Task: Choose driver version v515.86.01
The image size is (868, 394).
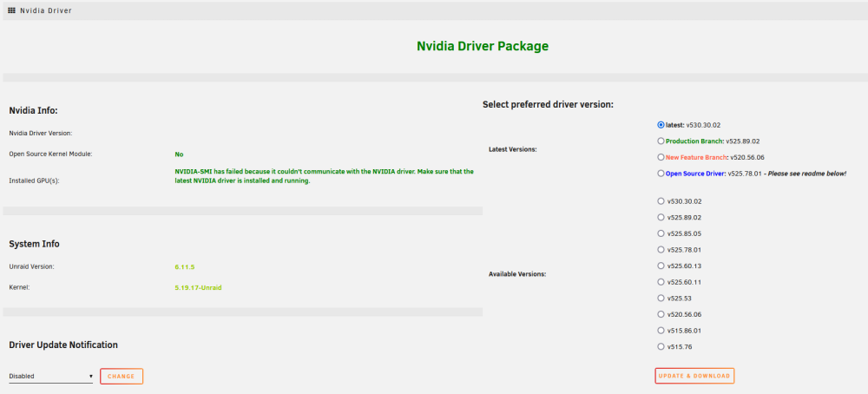Action: 661,331
